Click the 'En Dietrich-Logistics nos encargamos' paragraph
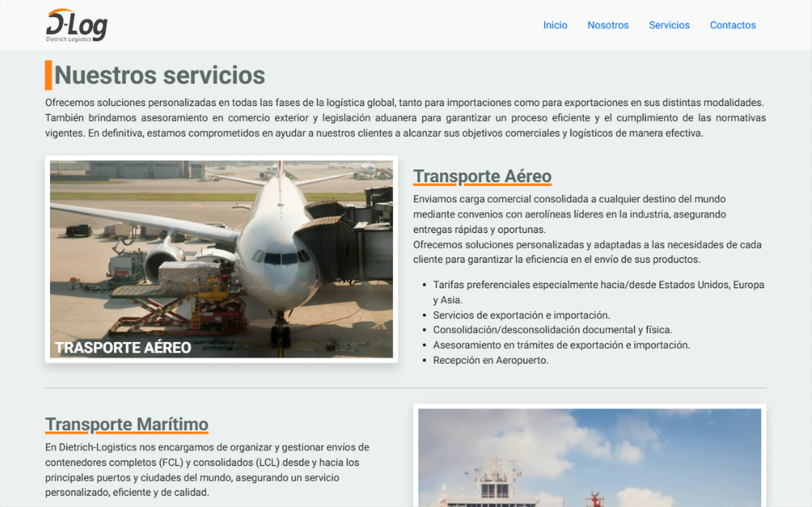 point(207,470)
